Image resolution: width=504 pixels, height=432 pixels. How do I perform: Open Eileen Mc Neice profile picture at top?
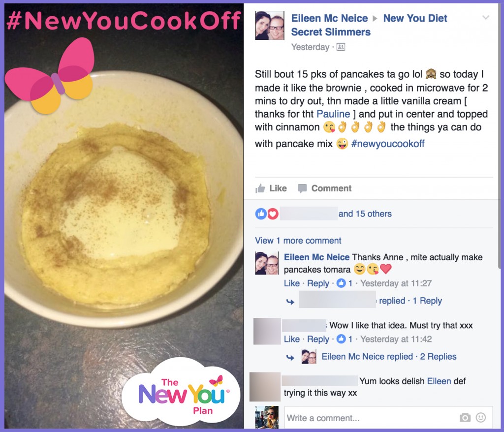point(269,26)
